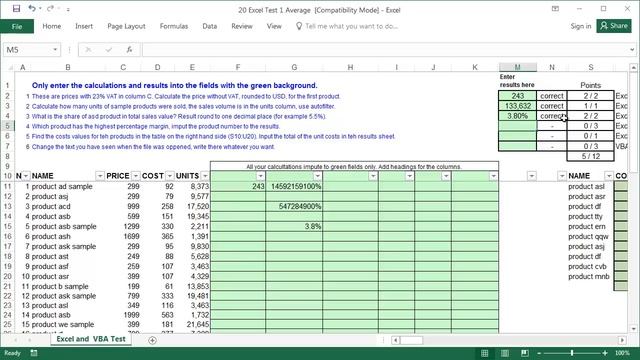Switch to Page Layout view icon
The height and width of the screenshot is (360, 640).
[x=505, y=353]
